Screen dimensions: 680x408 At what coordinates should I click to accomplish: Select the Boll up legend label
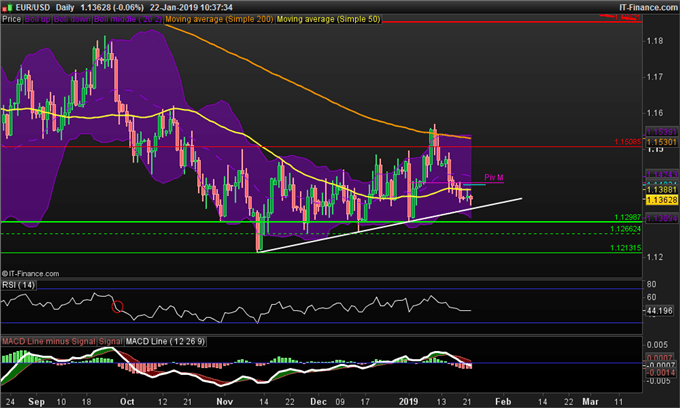(x=38, y=19)
